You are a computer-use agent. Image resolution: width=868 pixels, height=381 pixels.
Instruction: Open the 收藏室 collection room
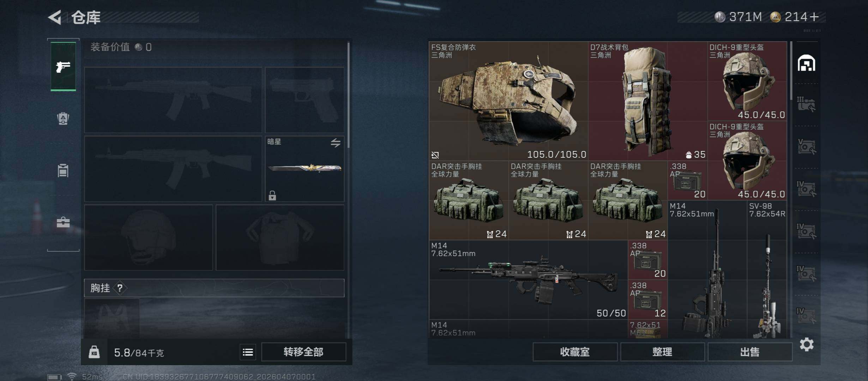click(x=575, y=352)
